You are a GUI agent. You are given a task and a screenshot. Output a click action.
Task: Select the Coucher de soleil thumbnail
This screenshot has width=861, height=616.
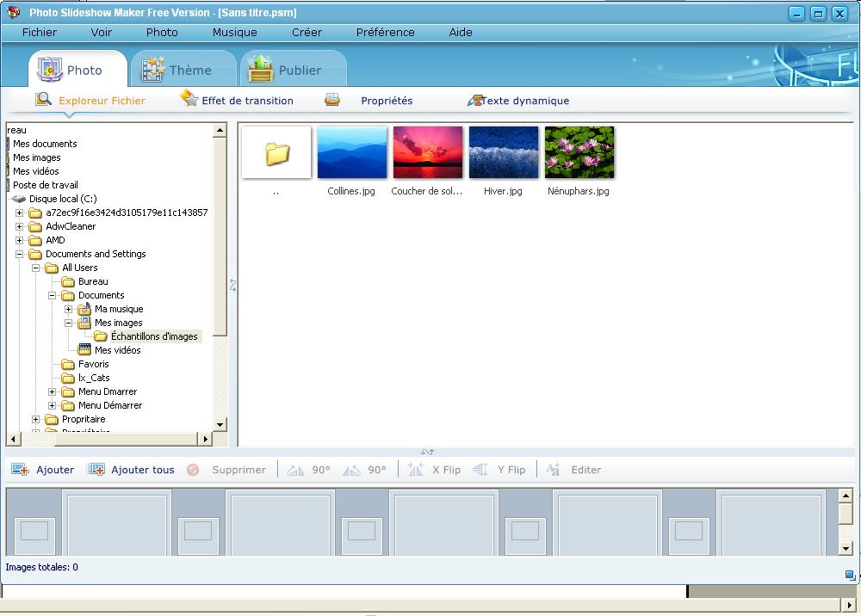click(427, 153)
